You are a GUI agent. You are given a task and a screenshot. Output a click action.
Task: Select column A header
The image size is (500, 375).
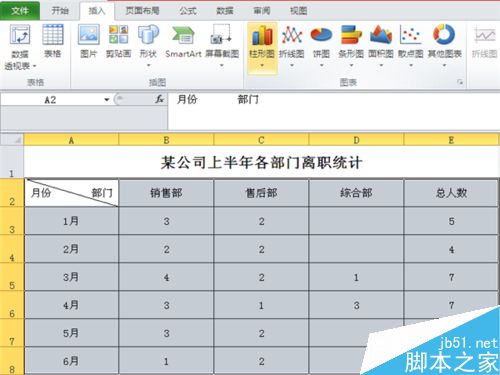pos(71,140)
